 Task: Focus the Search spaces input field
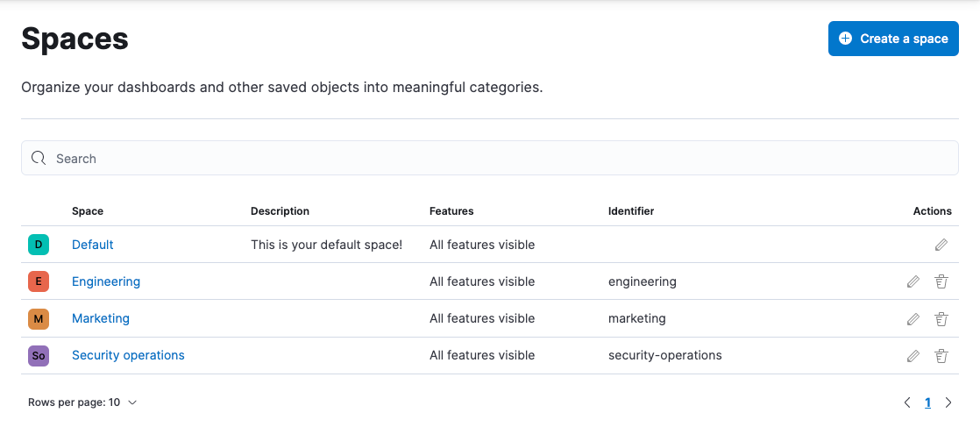click(x=500, y=159)
